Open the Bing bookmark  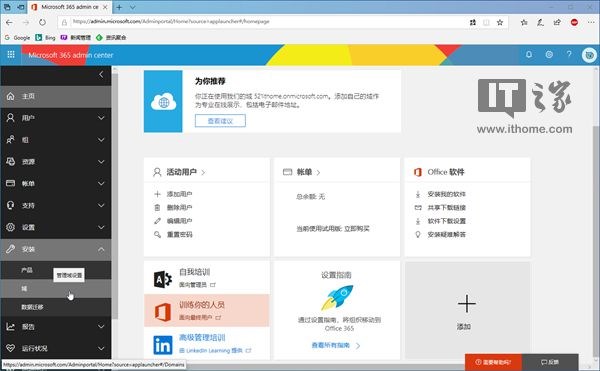pyautogui.click(x=45, y=37)
